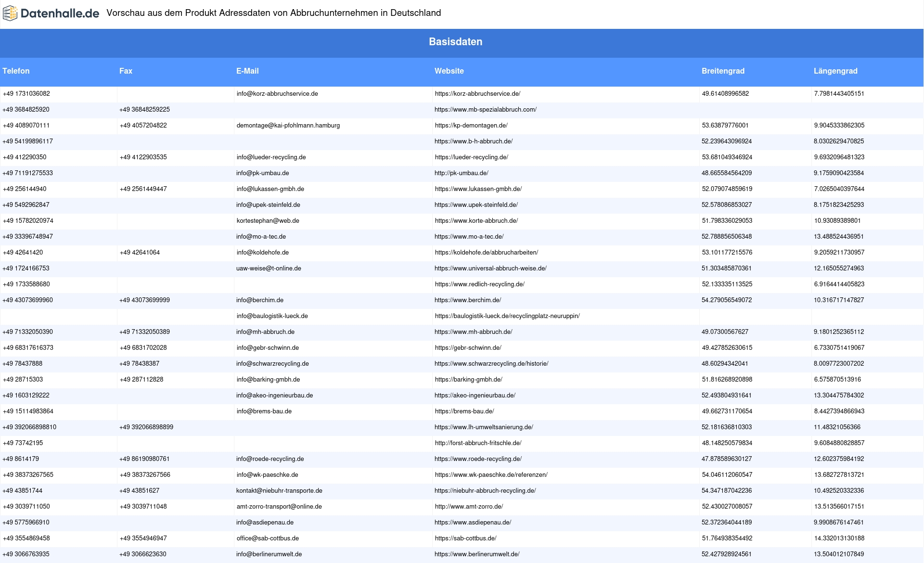The height and width of the screenshot is (563, 924).
Task: Select fax number +49 86190980761
Action: point(144,459)
